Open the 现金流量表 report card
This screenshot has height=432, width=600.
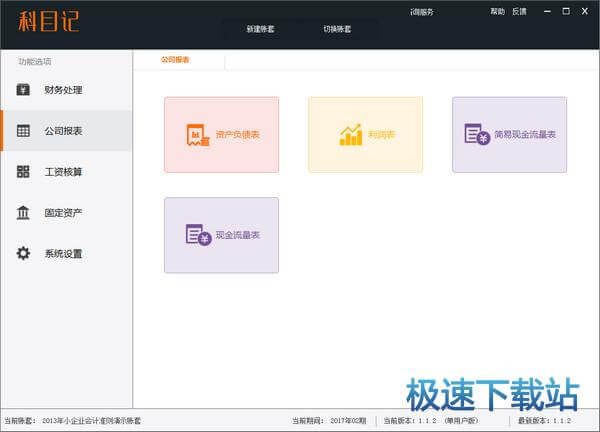[x=222, y=235]
